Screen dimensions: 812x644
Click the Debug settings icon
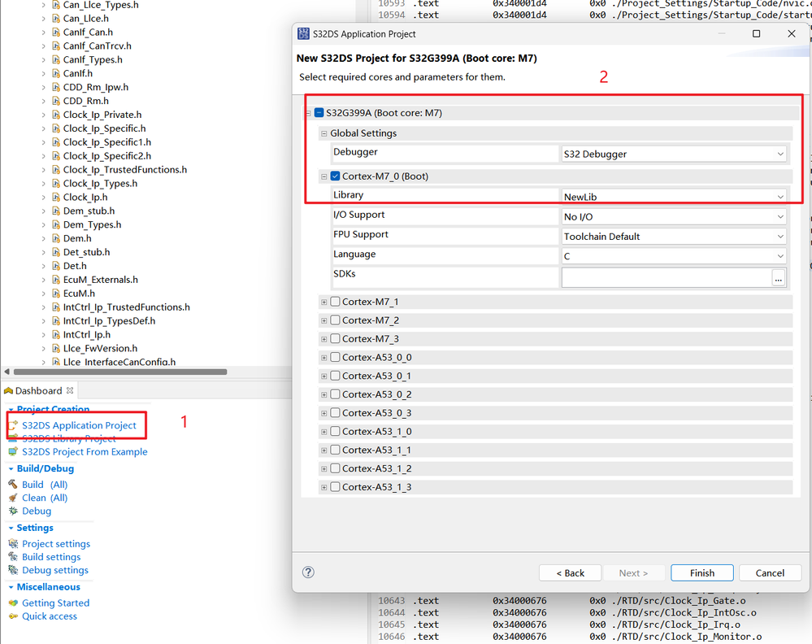[x=14, y=570]
